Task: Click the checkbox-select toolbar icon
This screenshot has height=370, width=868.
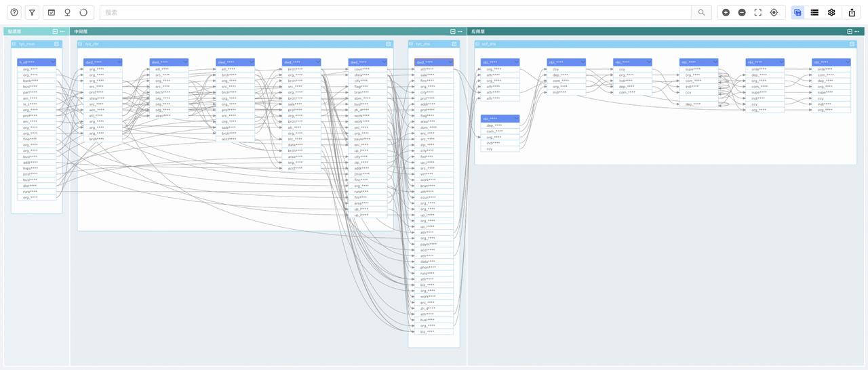Action: [52, 12]
